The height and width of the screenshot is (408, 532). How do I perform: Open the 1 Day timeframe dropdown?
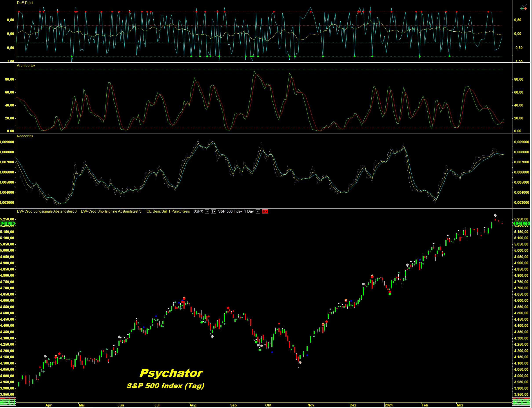[258, 211]
